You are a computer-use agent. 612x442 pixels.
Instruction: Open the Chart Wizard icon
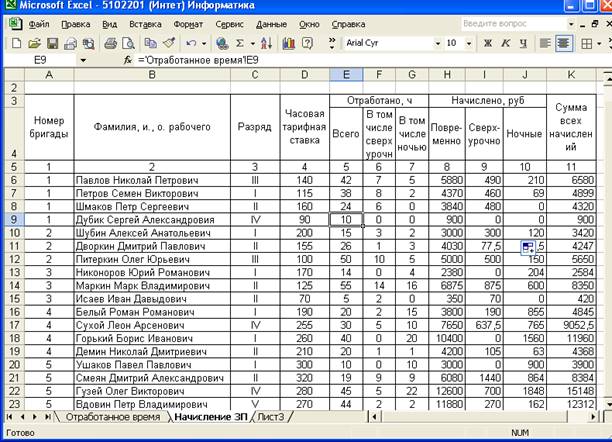(x=289, y=43)
